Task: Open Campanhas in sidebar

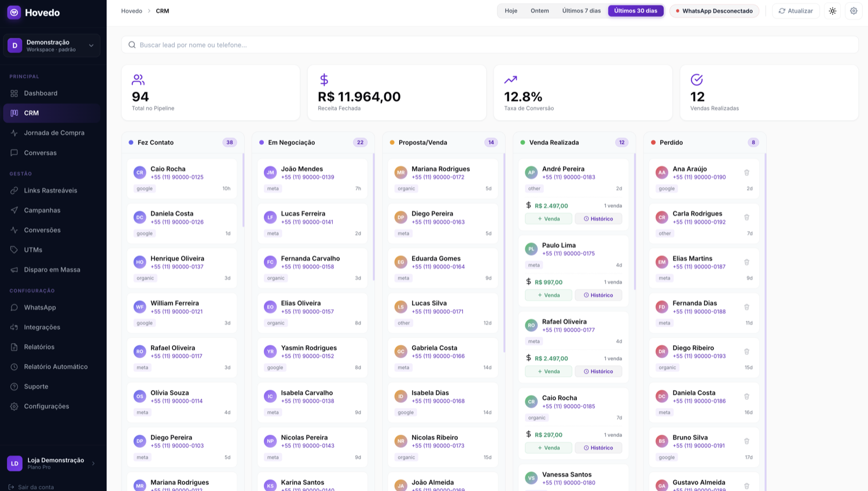Action: coord(52,210)
